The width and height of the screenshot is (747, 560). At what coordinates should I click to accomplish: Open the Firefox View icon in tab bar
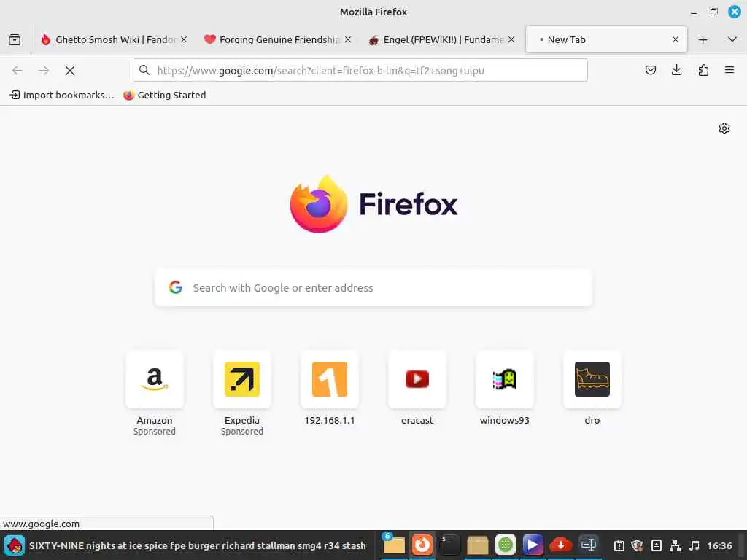(15, 39)
